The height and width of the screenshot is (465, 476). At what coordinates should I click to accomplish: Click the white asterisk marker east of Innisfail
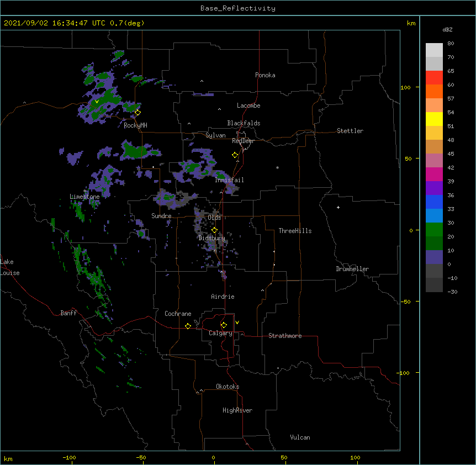pyautogui.click(x=277, y=167)
